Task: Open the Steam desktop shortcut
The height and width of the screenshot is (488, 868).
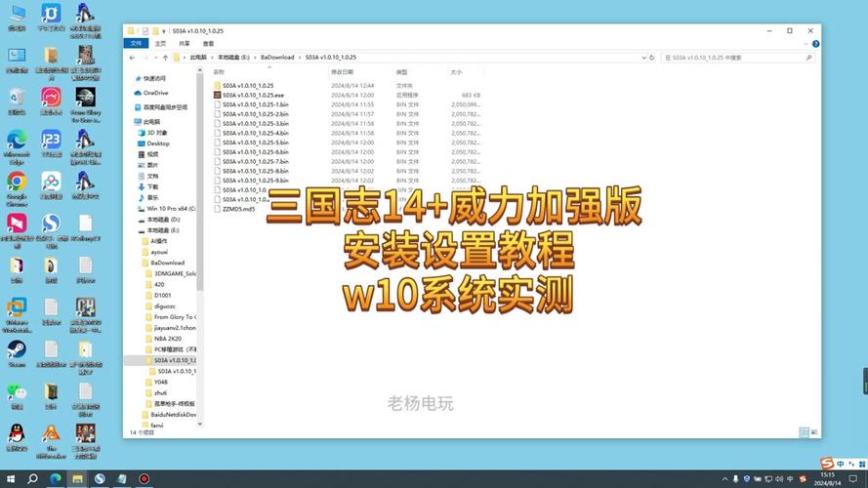Action: click(x=17, y=354)
